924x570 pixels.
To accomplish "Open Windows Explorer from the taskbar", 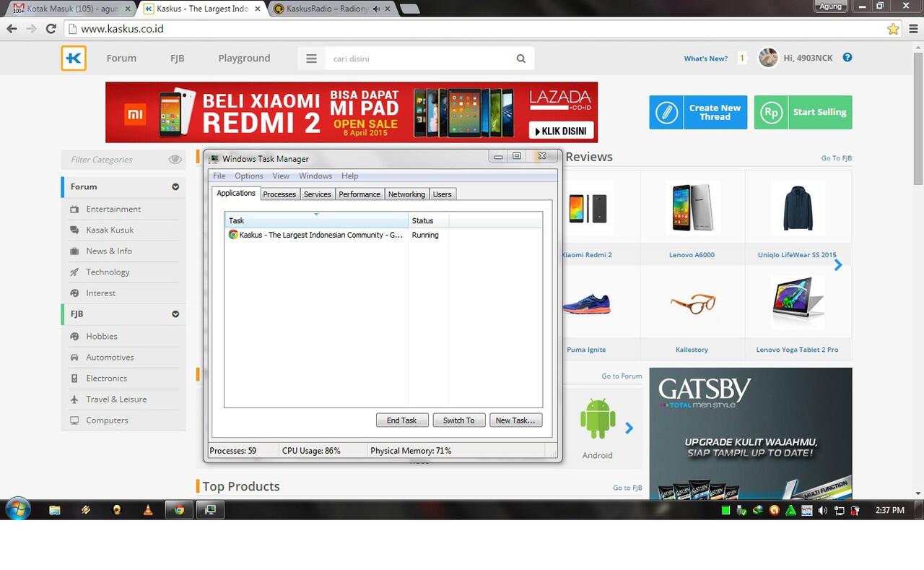I will 54,509.
